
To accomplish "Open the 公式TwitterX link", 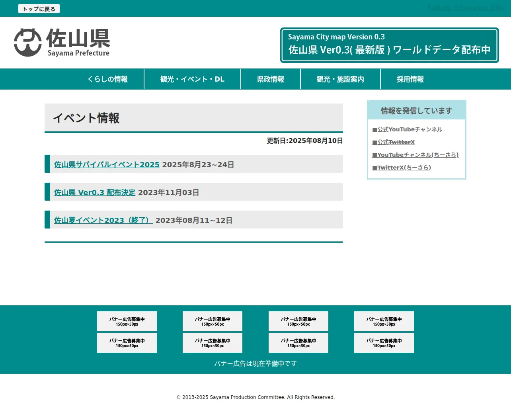I will pyautogui.click(x=393, y=142).
